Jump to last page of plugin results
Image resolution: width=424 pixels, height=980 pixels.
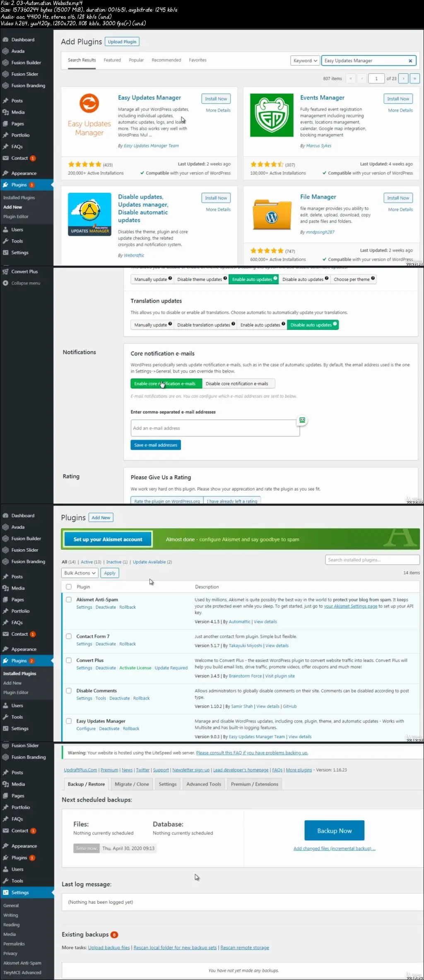414,78
